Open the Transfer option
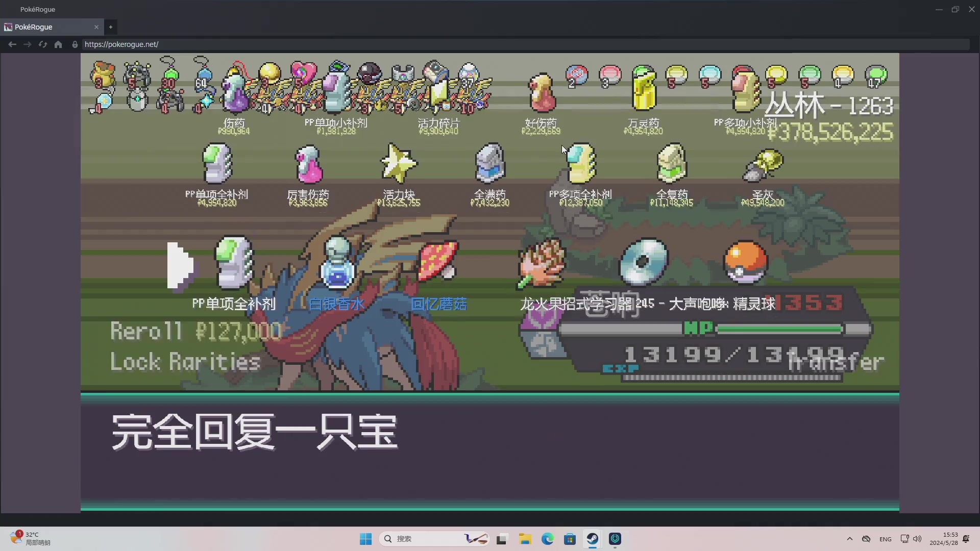The image size is (980, 551). [835, 362]
